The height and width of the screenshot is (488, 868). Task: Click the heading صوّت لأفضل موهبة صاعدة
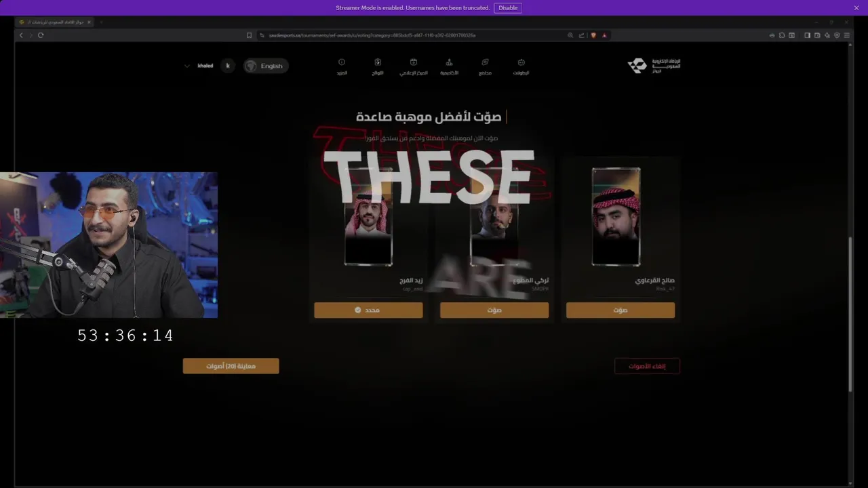pyautogui.click(x=429, y=117)
